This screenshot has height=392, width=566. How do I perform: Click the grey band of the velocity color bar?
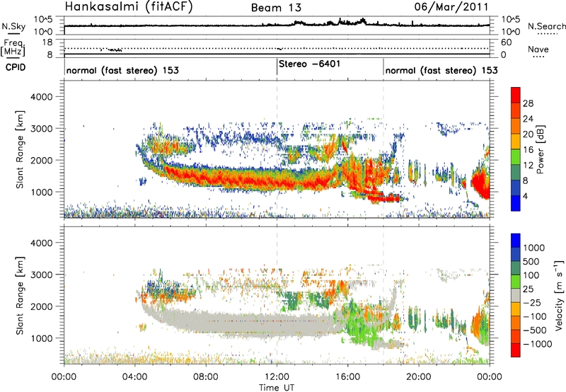[516, 296]
